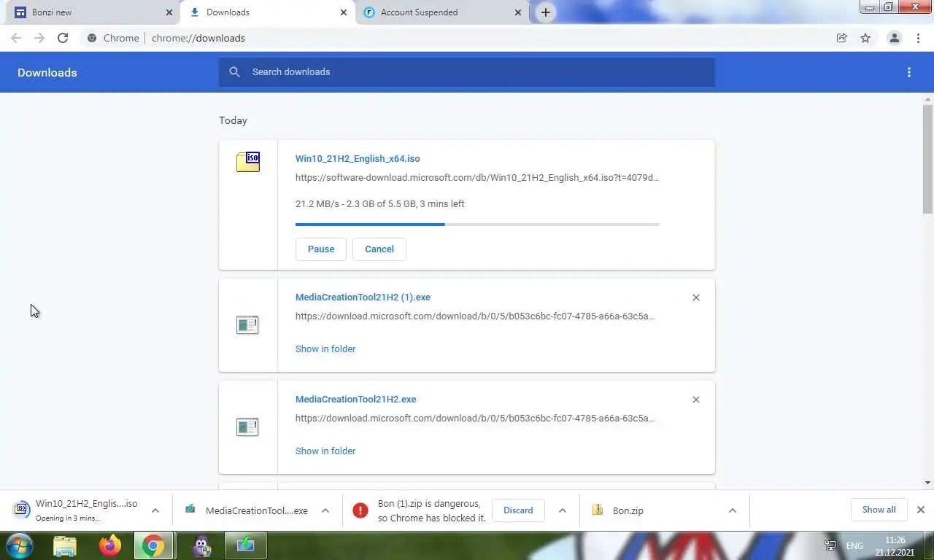Click the taskbar clock showing 11:26

tap(895, 546)
